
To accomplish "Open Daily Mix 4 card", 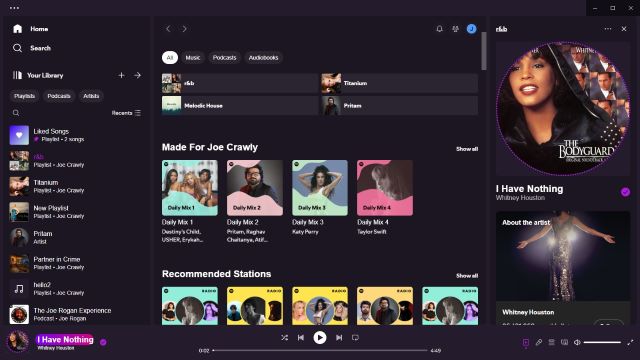I will (385, 198).
